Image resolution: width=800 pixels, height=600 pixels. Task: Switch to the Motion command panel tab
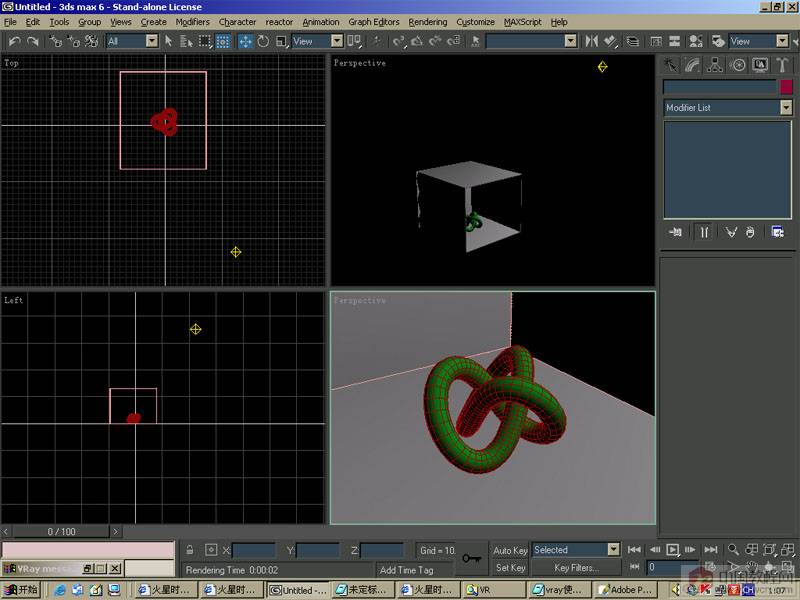point(738,65)
